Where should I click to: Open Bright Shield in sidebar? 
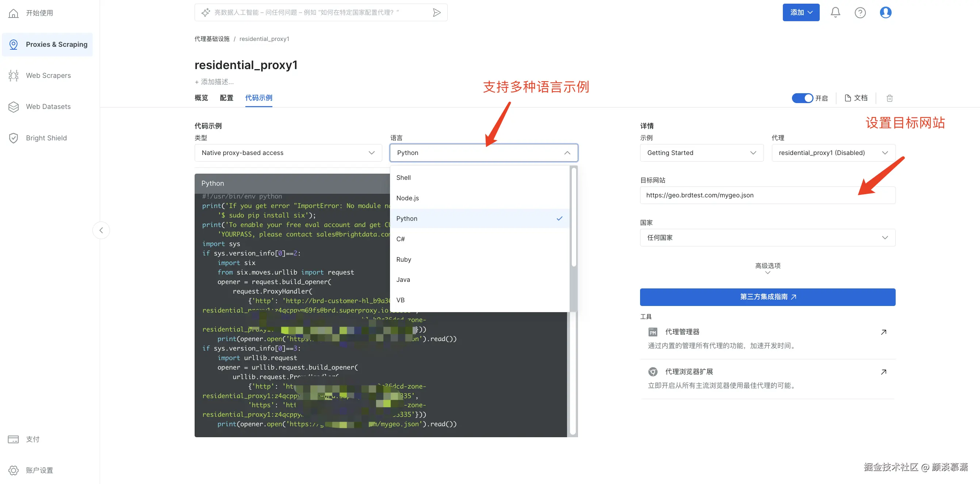[x=46, y=138]
